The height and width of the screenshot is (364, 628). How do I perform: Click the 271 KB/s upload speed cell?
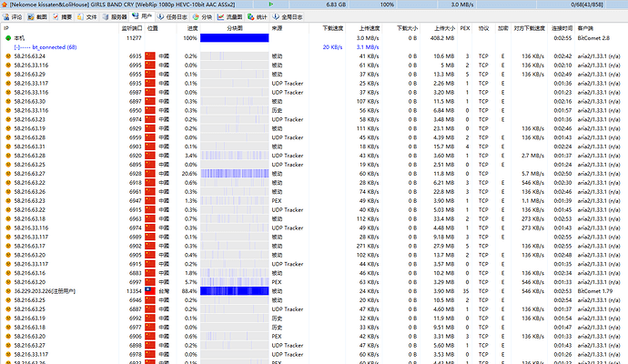(368, 246)
